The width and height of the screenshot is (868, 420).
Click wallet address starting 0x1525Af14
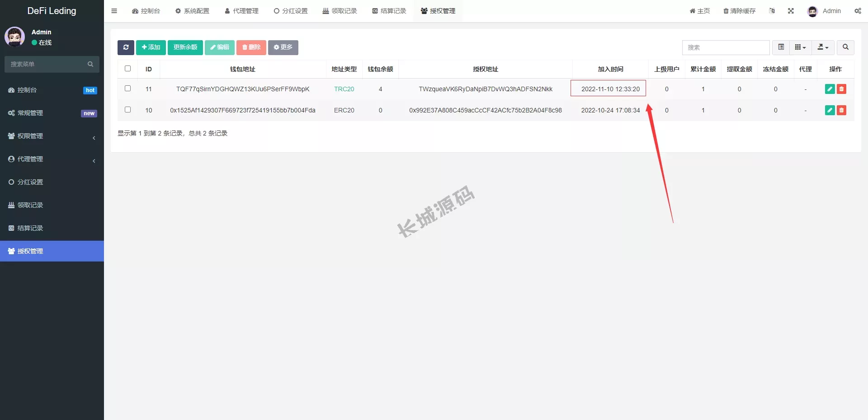(x=243, y=110)
